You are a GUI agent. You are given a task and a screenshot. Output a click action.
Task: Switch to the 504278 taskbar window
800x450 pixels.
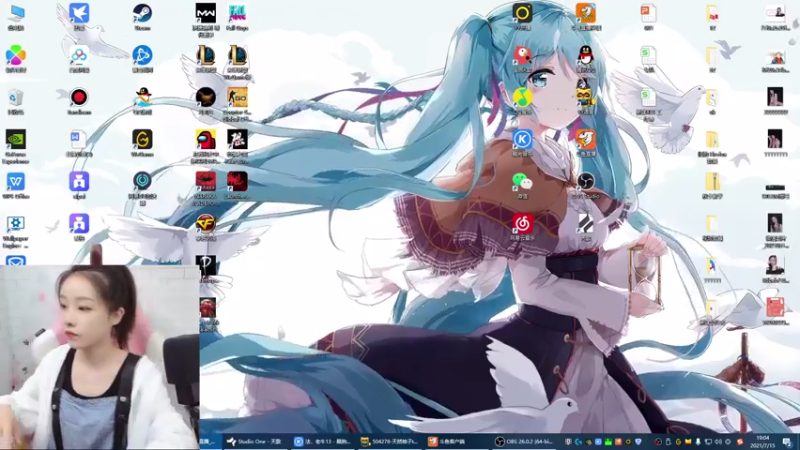coord(389,441)
